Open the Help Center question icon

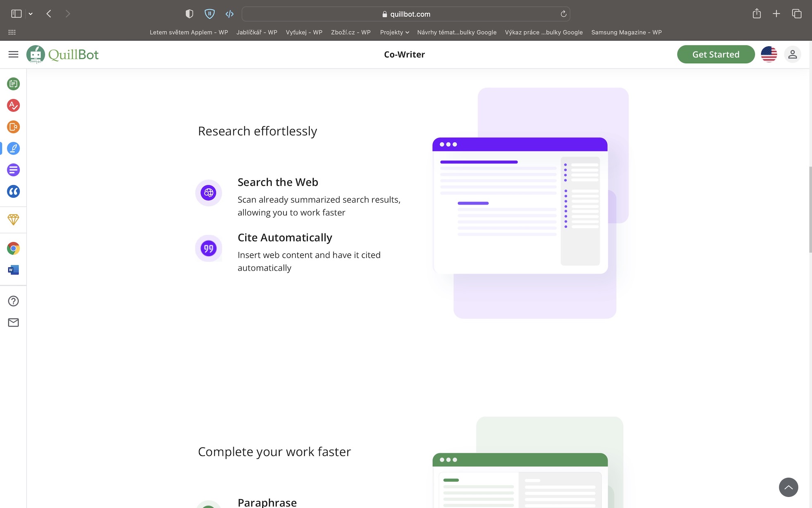coord(13,301)
